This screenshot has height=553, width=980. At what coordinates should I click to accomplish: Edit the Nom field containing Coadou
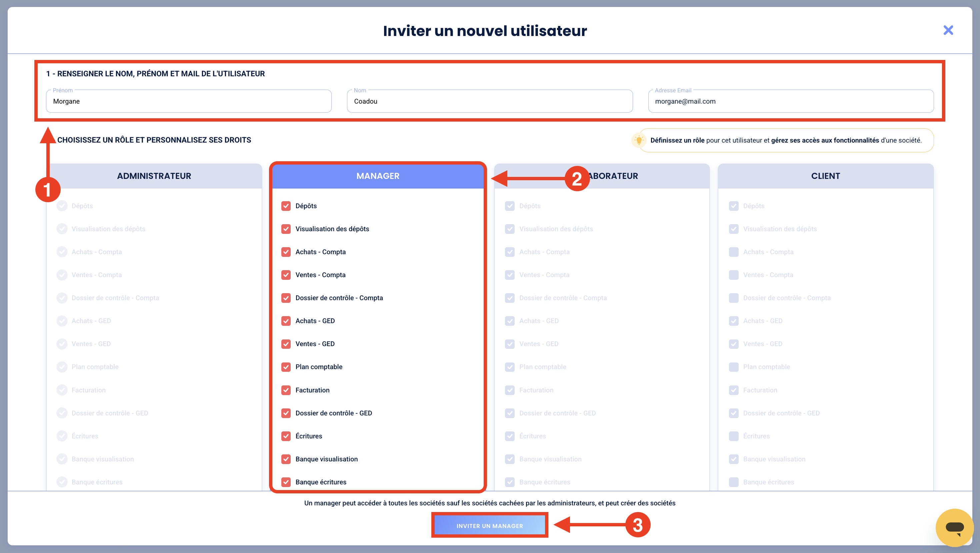point(490,101)
